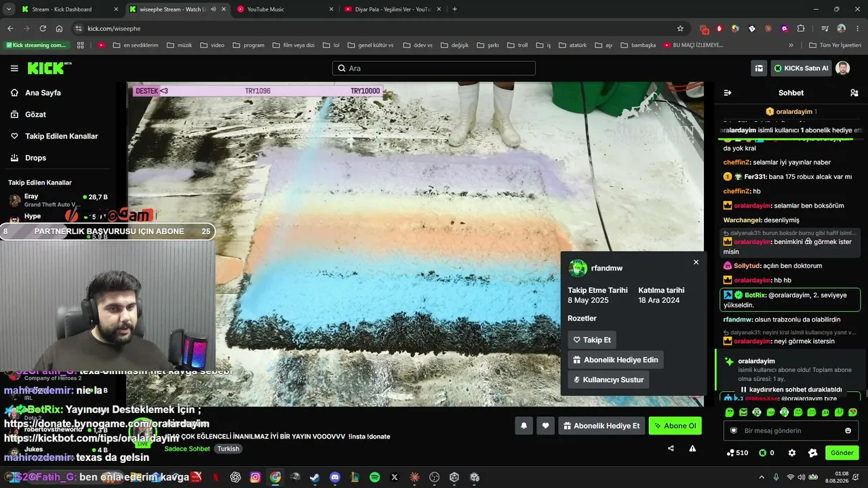Expand hidden bookmarks chevron
Viewport: 868px width, 488px height.
(791, 45)
